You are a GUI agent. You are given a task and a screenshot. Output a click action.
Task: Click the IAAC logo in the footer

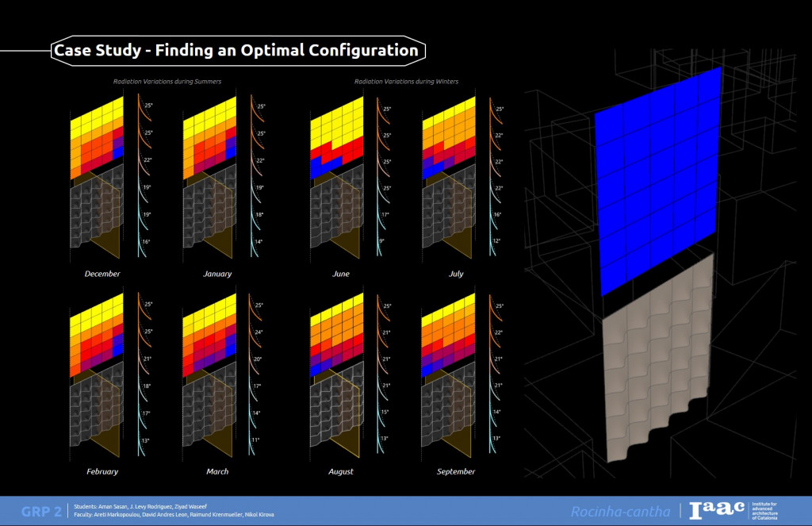coord(717,510)
